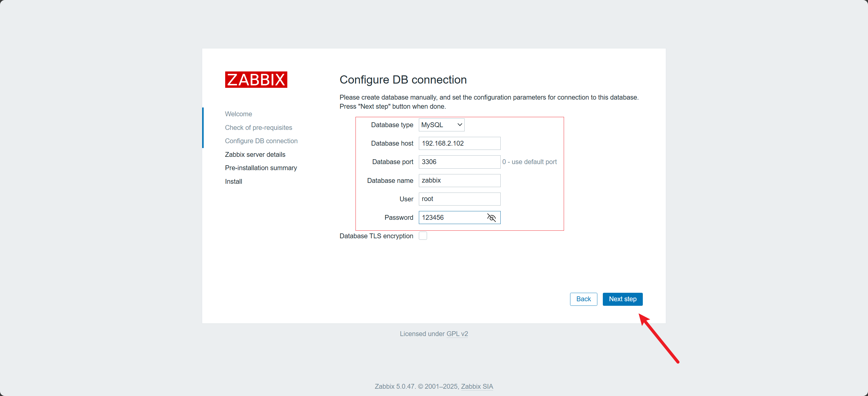Enable Database TLS encryption checkbox

tap(422, 236)
